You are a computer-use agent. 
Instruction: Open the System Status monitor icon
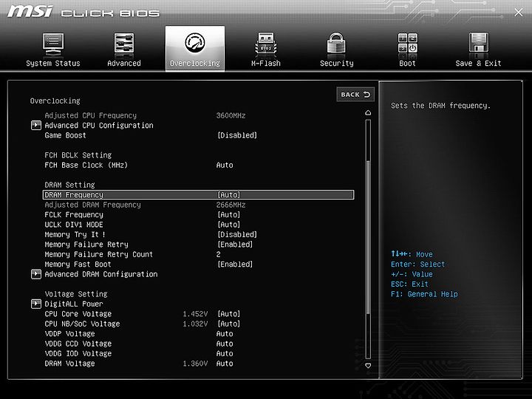click(x=53, y=44)
